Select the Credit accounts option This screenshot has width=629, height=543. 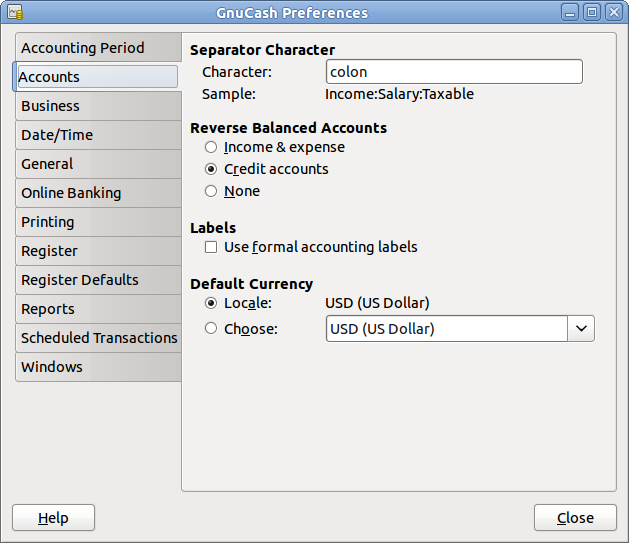(211, 169)
